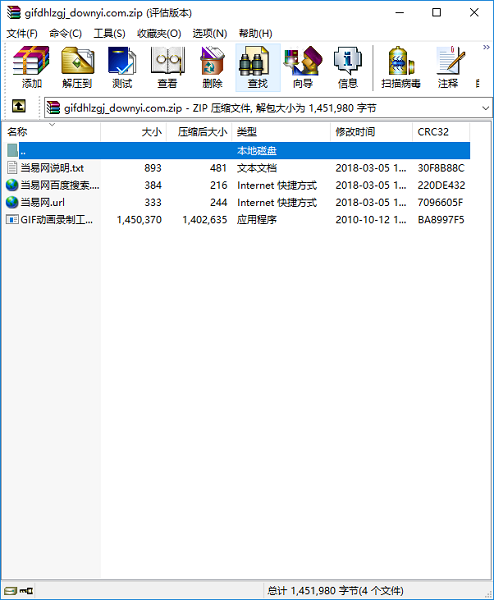This screenshot has height=600, width=494.
Task: Sort by Modified (修改时间) column header
Action: coord(371,132)
